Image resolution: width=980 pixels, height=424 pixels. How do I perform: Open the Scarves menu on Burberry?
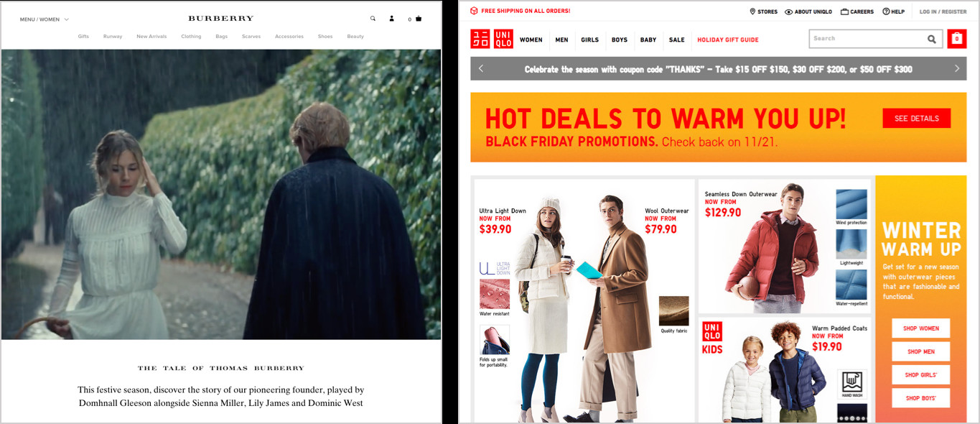[251, 37]
